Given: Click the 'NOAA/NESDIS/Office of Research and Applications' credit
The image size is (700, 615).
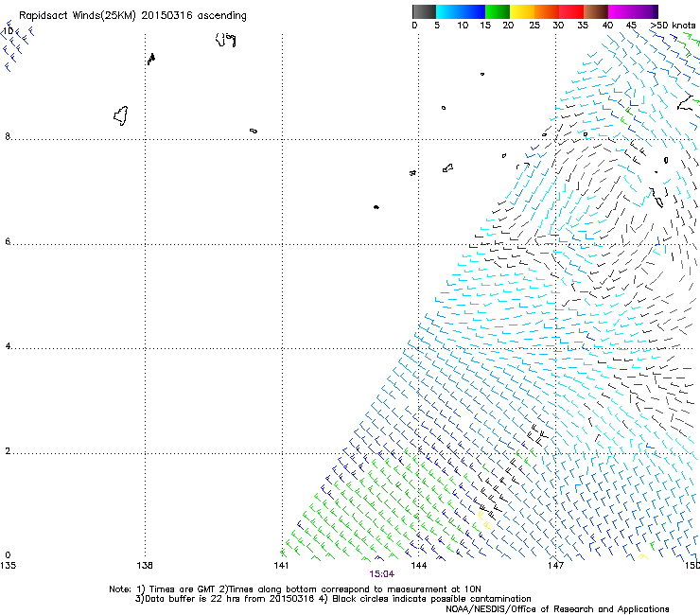Looking at the screenshot, I should tap(557, 609).
